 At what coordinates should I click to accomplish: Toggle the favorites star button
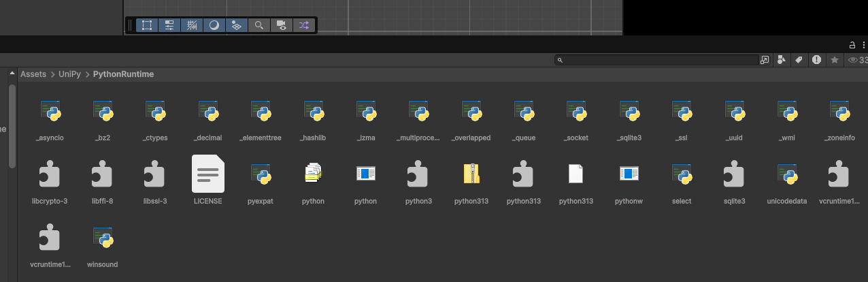point(835,60)
